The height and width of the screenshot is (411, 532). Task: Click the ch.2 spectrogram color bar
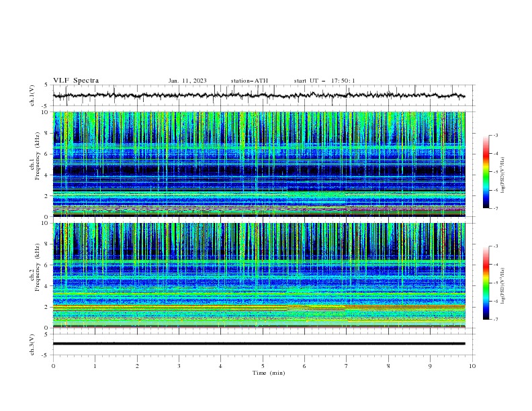coord(486,283)
